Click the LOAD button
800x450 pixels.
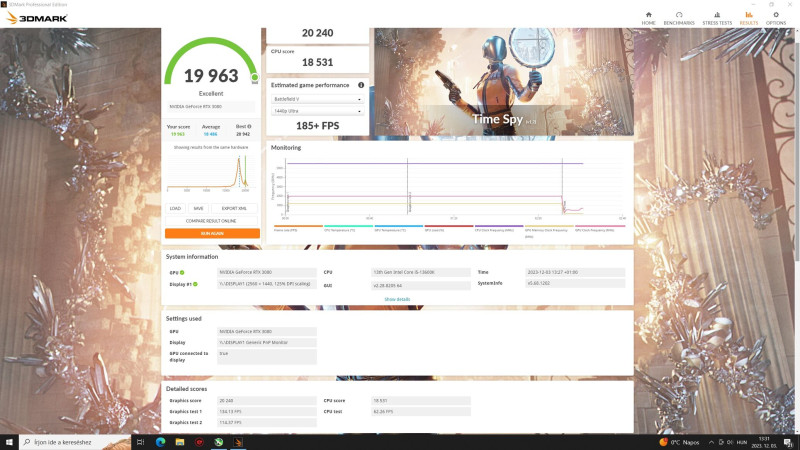pos(175,208)
